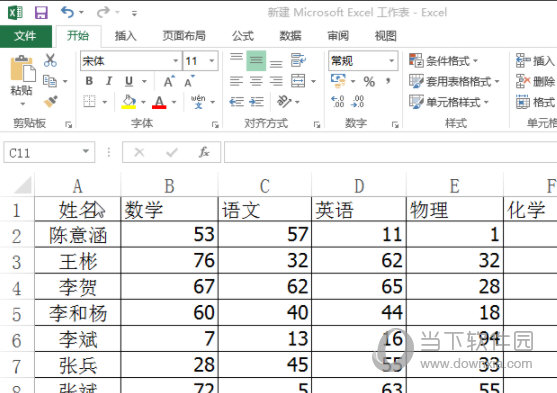Apply the percent style icon
This screenshot has height=393, width=557.
pyautogui.click(x=369, y=82)
